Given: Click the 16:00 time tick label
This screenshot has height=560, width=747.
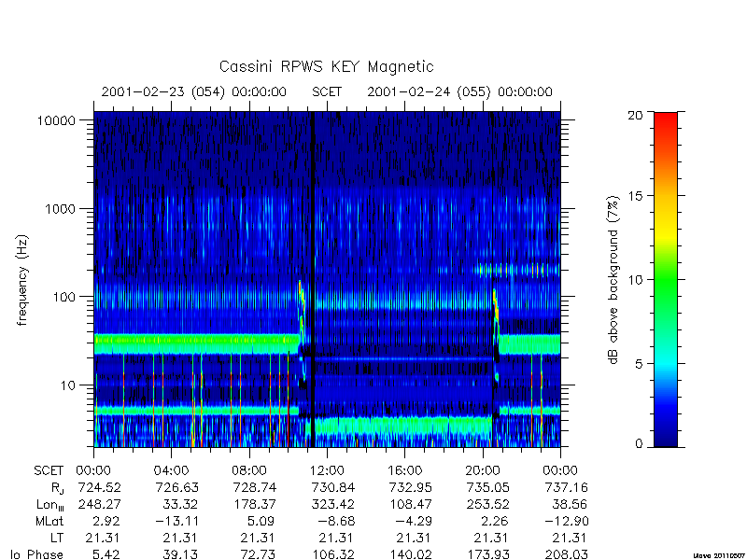Looking at the screenshot, I should pos(404,471).
